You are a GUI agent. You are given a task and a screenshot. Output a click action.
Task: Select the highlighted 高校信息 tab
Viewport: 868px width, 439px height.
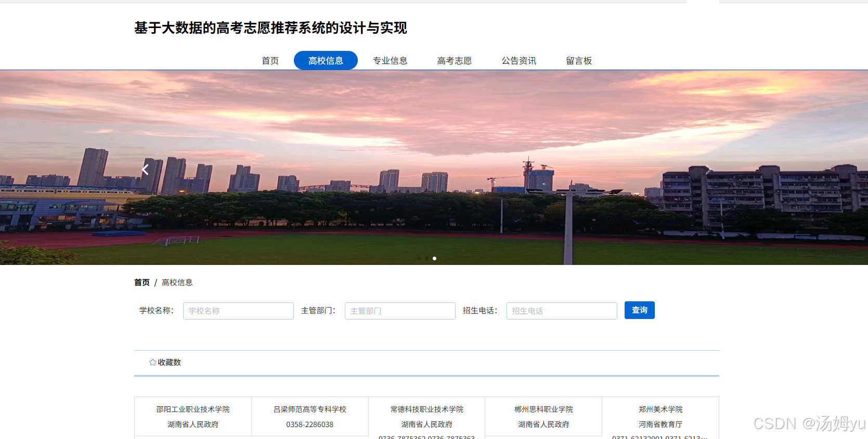tap(326, 60)
